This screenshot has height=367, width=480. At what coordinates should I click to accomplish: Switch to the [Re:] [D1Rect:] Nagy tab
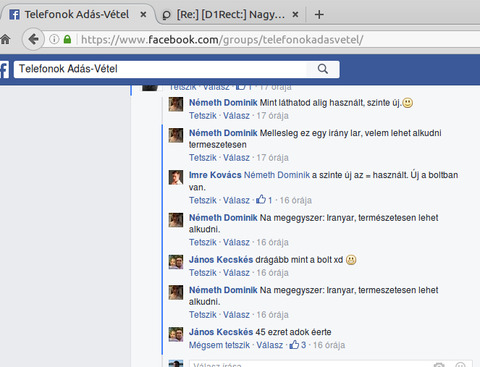[x=231, y=14]
